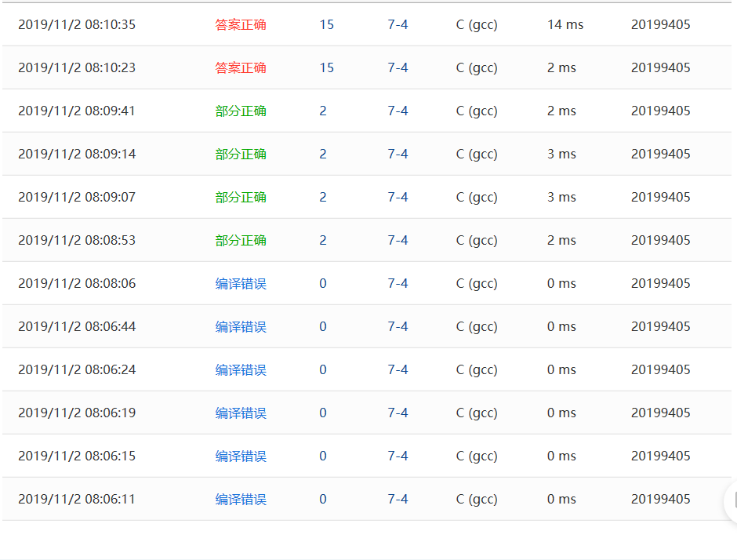Image resolution: width=737 pixels, height=560 pixels.
Task: Select timestamp 2019/11/2 08:06:15
Action: point(77,456)
